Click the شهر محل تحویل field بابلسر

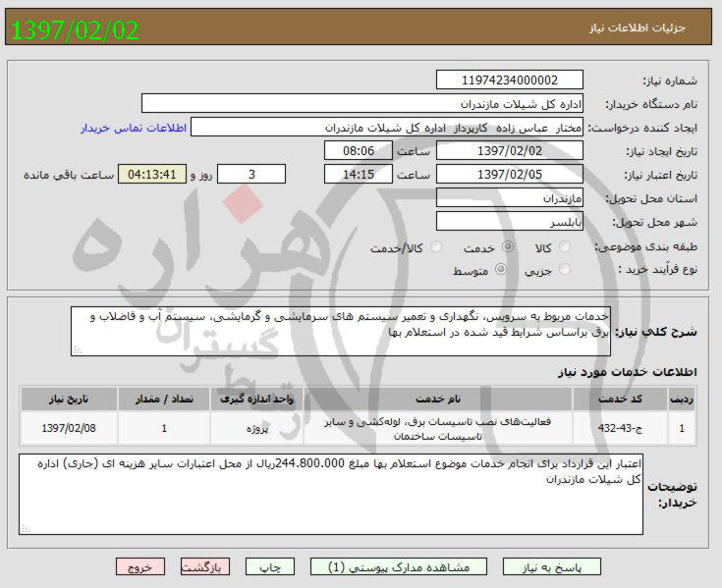(510, 221)
